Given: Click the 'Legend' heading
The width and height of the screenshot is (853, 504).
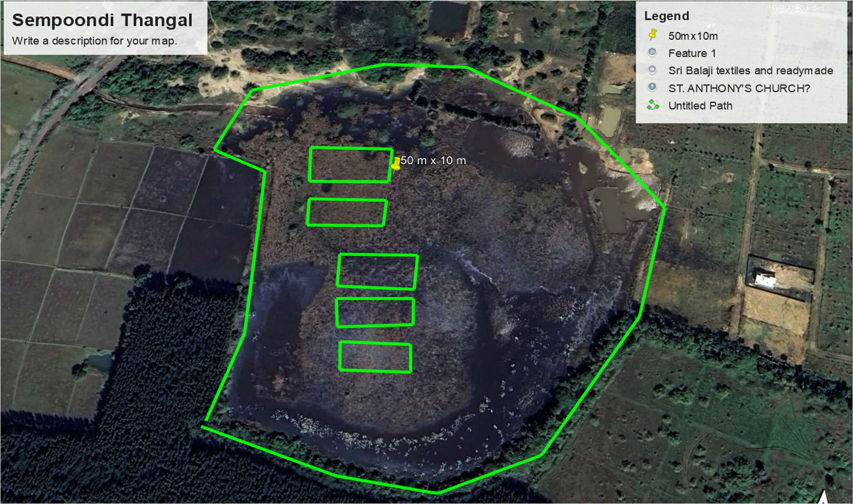Looking at the screenshot, I should [667, 16].
